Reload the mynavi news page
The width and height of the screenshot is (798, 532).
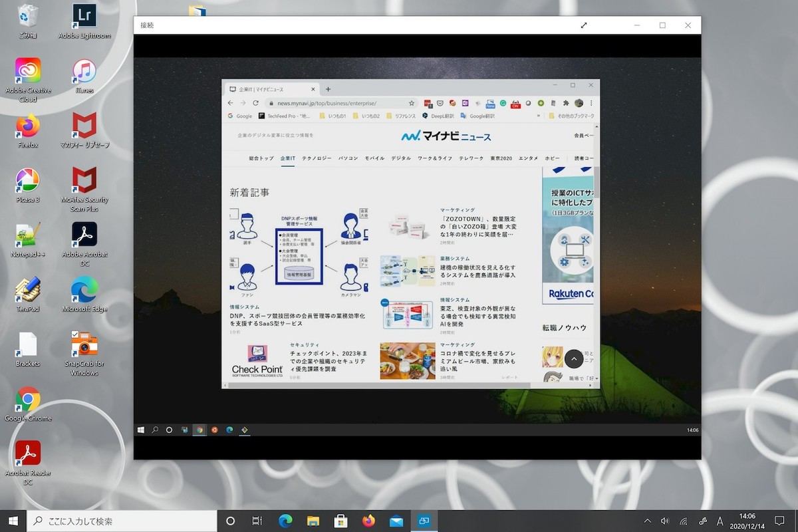tap(255, 103)
